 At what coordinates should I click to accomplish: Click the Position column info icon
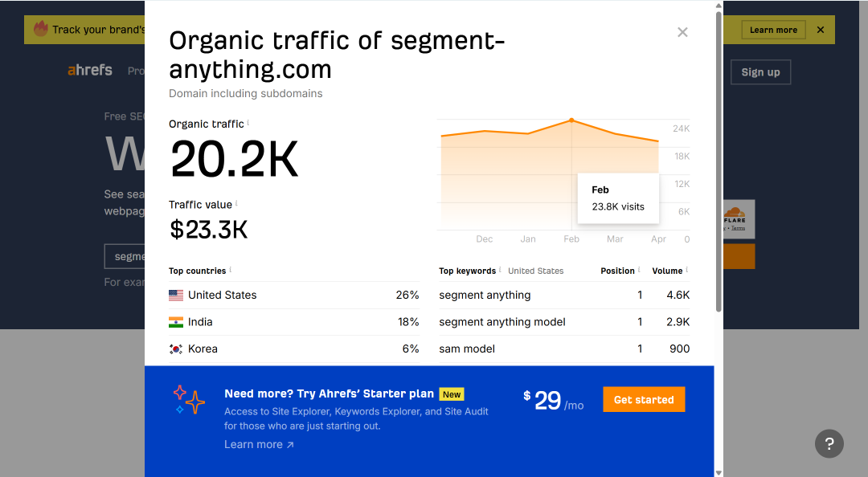pyautogui.click(x=639, y=270)
